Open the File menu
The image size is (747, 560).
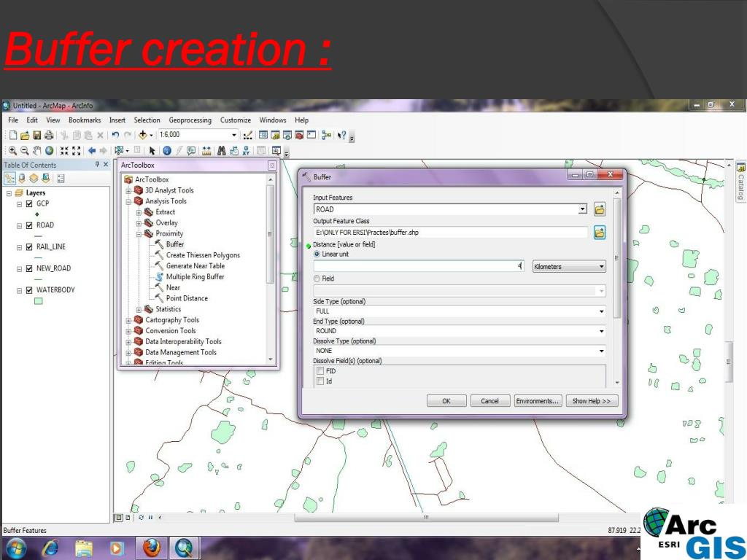13,120
